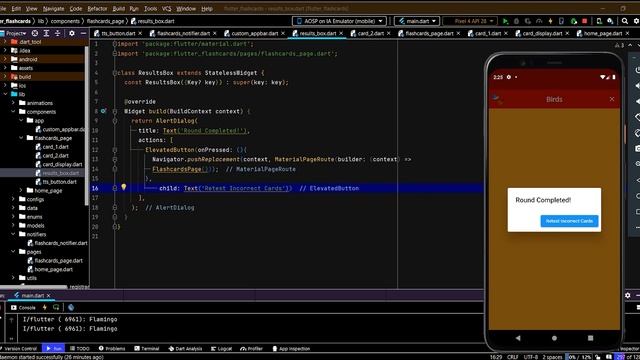640x360 pixels.
Task: Click the attach debugger green bug icon
Action: coord(573,21)
